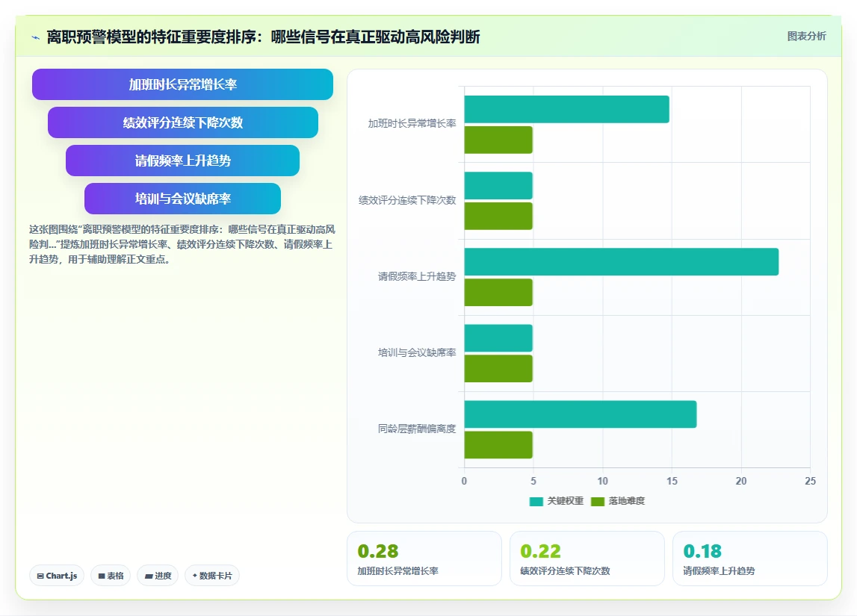Click green bar for 培训与会议缺席率

[x=498, y=369]
